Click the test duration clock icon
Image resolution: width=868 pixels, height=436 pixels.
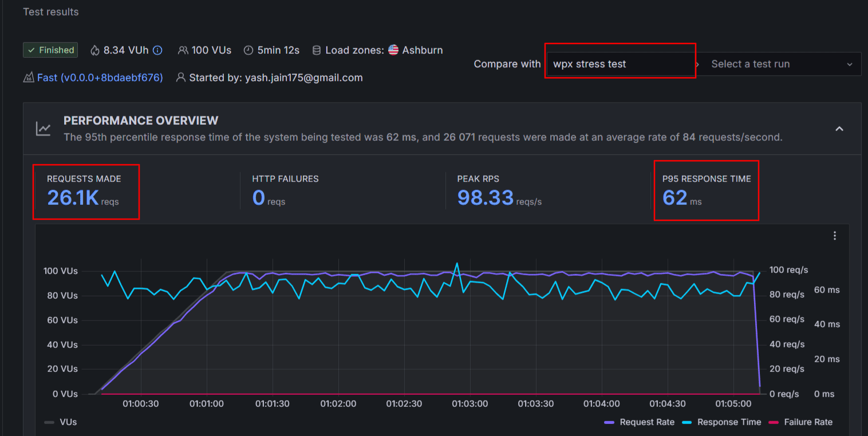point(248,50)
